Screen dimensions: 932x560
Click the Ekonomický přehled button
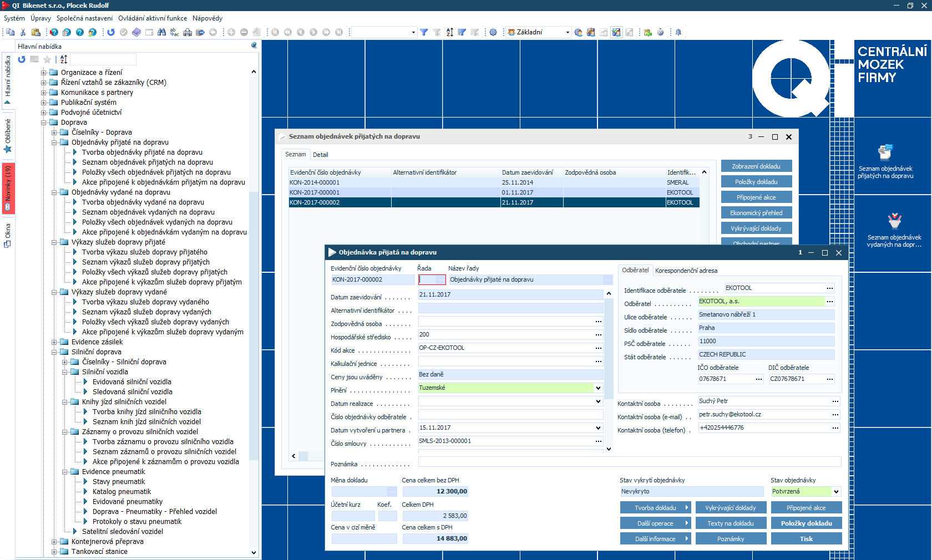[x=756, y=213]
